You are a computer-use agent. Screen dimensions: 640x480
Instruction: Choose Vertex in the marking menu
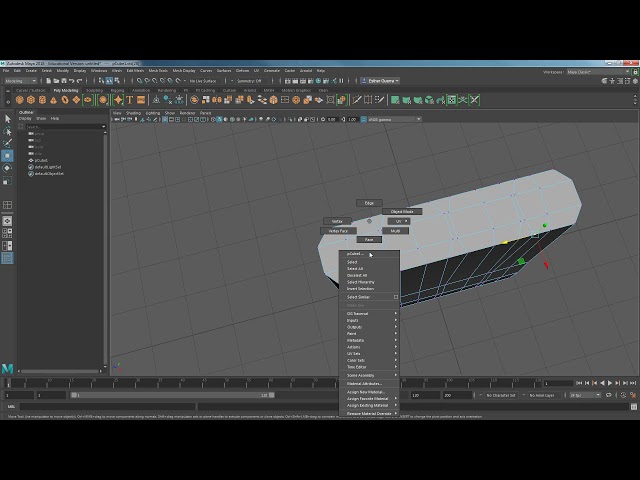[337, 221]
